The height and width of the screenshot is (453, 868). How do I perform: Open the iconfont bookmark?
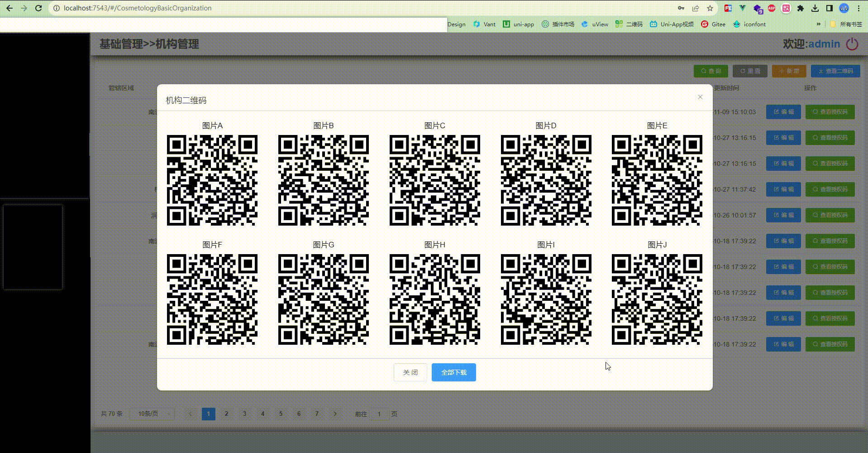749,24
